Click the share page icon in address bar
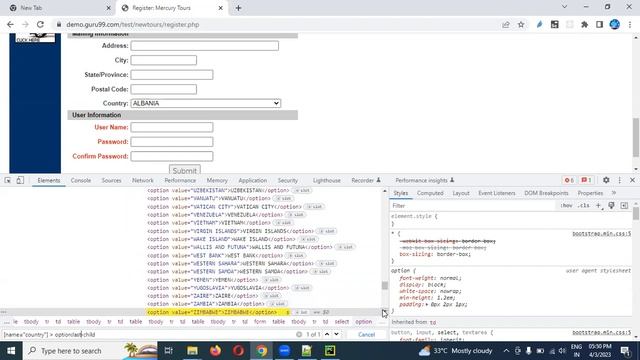 pos(506,24)
